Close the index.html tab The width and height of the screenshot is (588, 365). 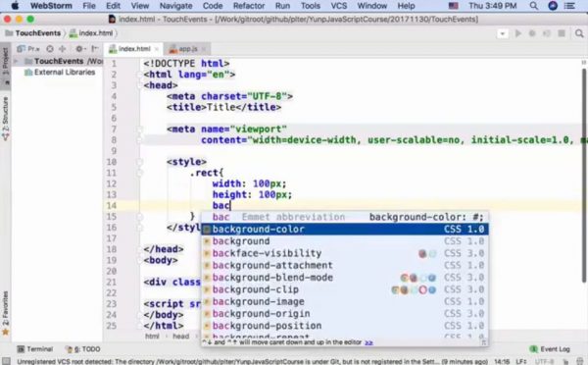157,49
